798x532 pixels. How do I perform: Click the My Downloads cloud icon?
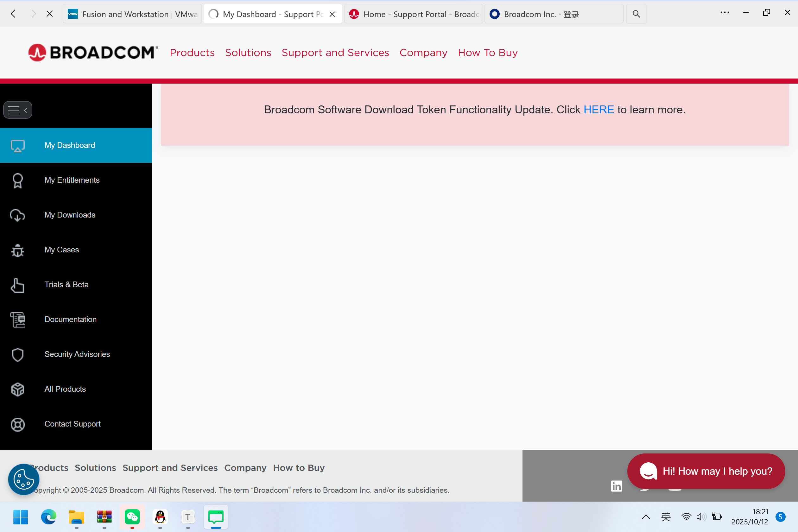click(x=18, y=215)
